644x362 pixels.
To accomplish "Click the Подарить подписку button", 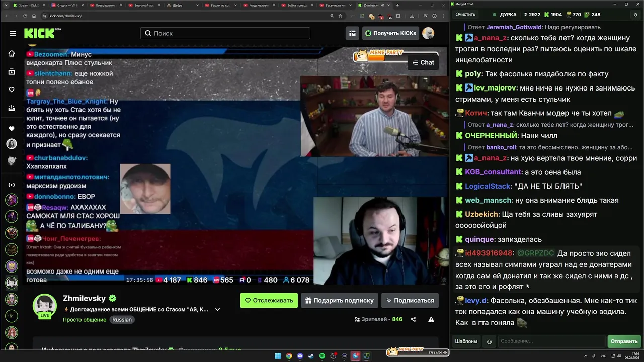I will [340, 300].
